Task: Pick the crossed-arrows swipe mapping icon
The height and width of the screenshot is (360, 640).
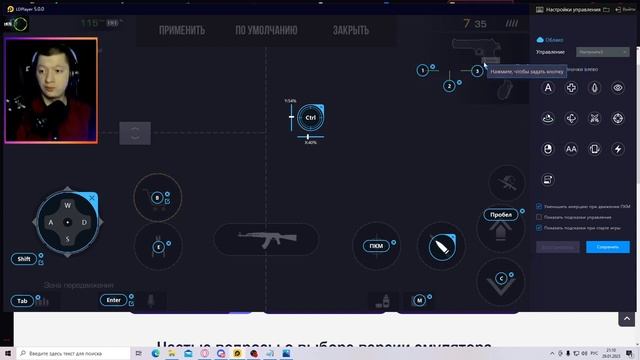Action: click(595, 118)
